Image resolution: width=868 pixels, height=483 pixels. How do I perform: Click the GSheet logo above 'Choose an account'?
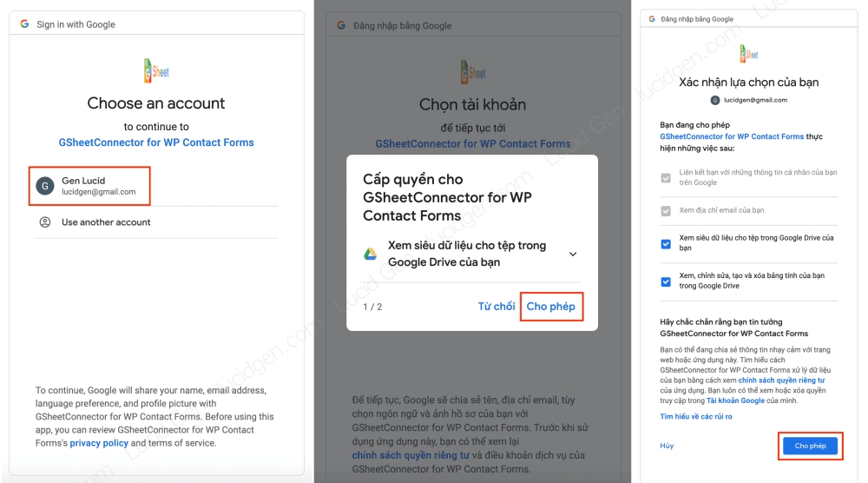(x=156, y=71)
